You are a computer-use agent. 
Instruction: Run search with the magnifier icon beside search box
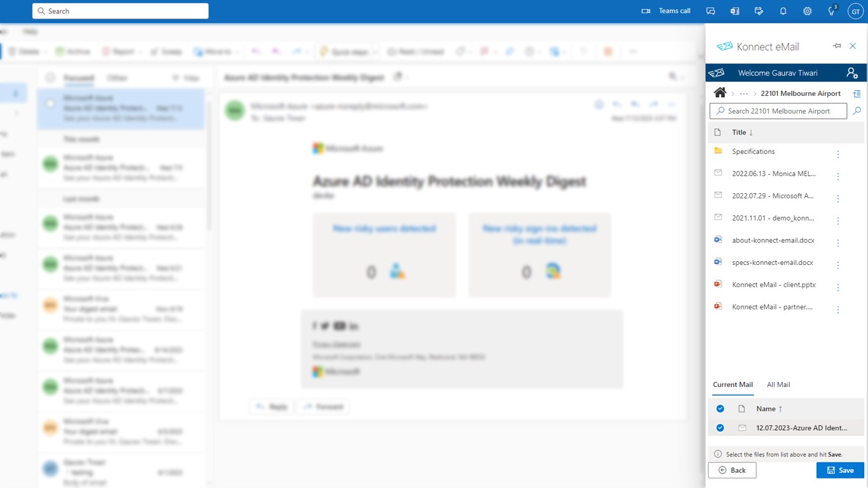pyautogui.click(x=857, y=111)
